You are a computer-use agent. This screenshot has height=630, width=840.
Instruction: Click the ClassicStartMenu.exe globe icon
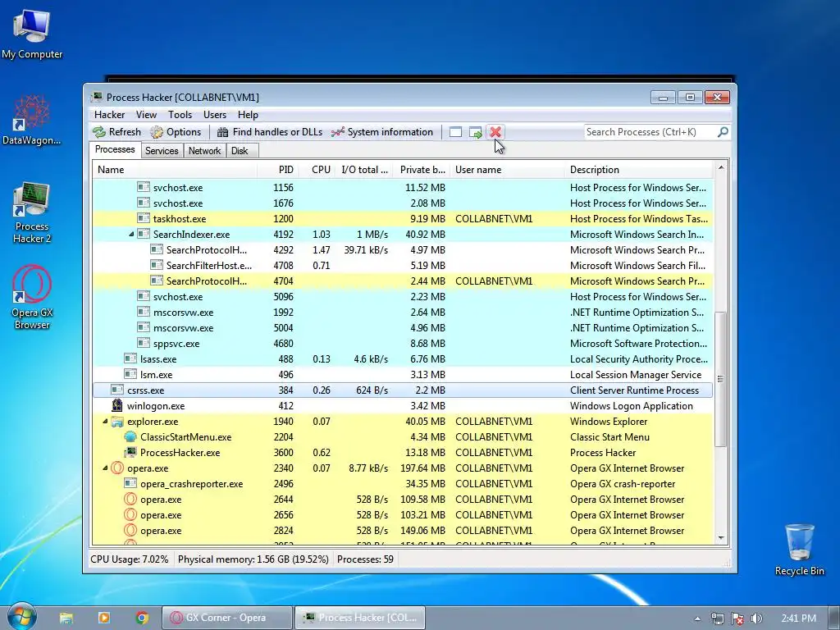point(130,437)
